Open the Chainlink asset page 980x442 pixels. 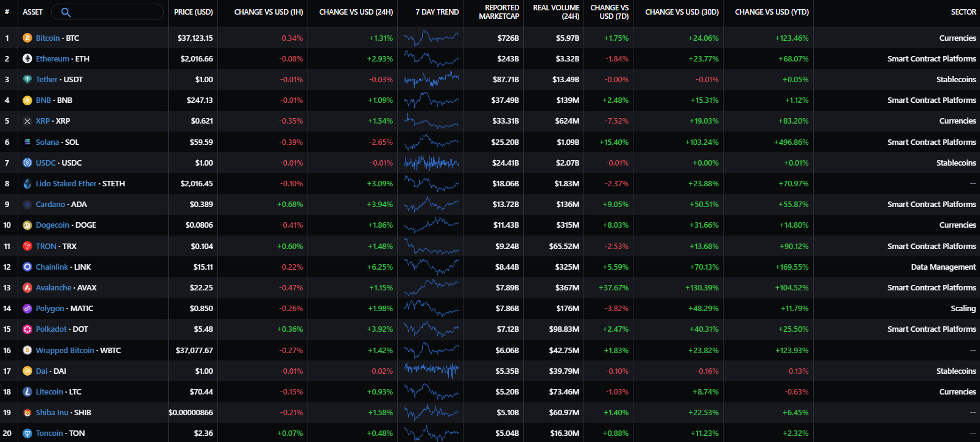click(52, 267)
